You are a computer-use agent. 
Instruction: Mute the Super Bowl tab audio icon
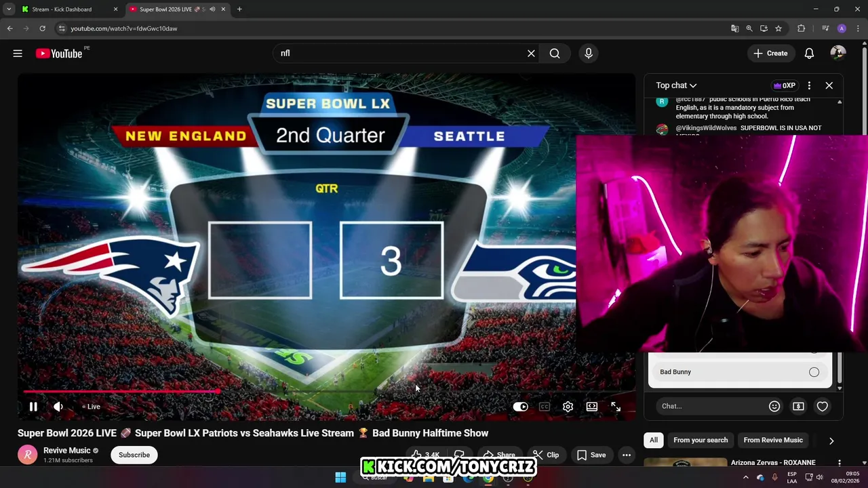pyautogui.click(x=212, y=9)
